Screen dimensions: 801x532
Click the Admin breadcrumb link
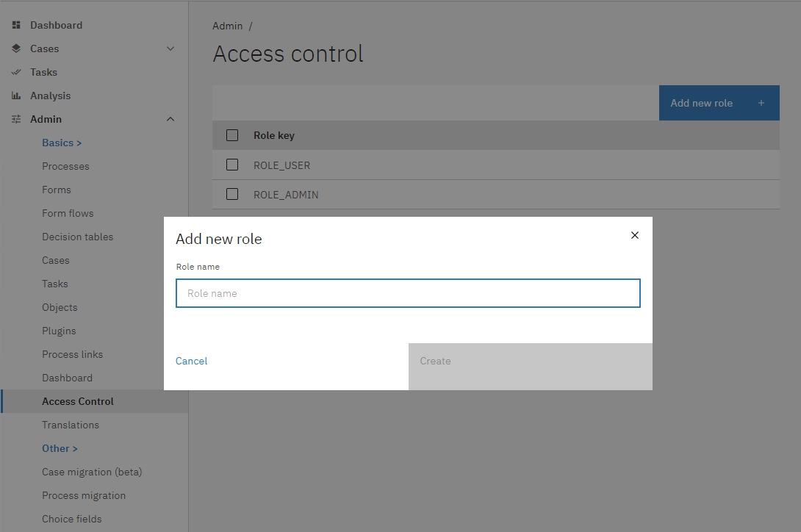pos(227,26)
